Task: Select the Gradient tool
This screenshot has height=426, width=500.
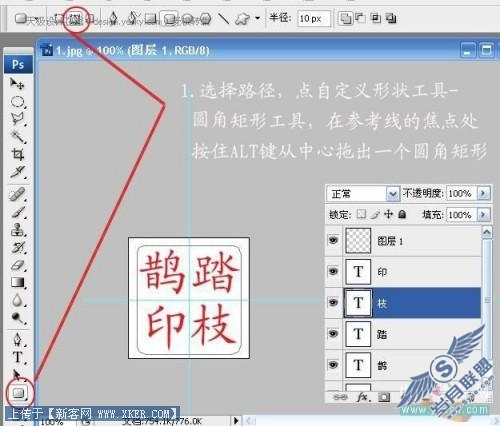Action: pyautogui.click(x=18, y=283)
